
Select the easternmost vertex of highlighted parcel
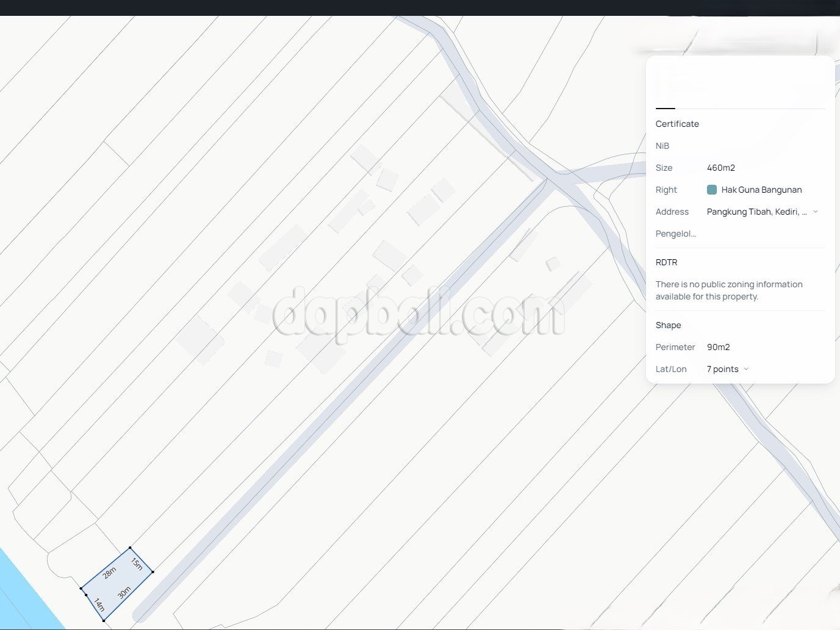(x=153, y=572)
